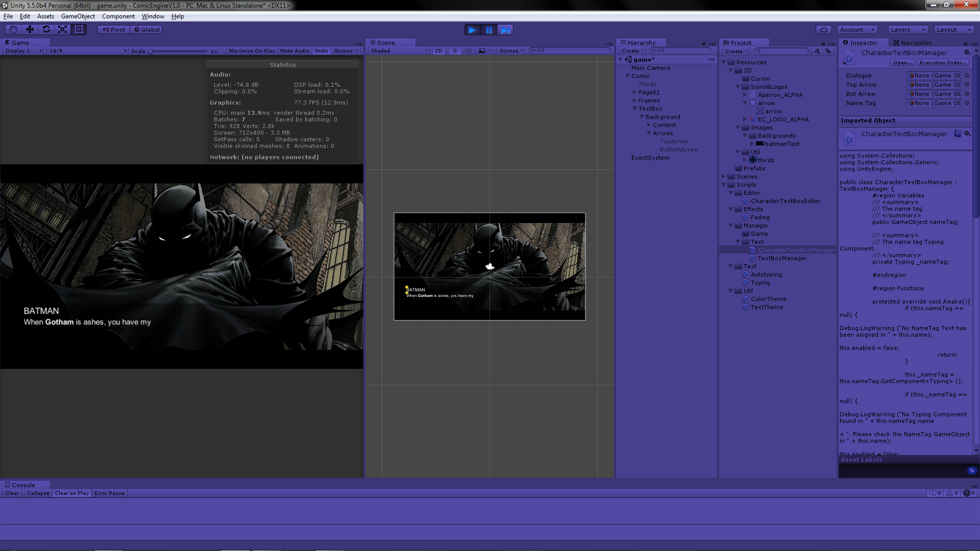Collapse the TextBox object in Hierarchy
The height and width of the screenshot is (551, 980).
634,109
